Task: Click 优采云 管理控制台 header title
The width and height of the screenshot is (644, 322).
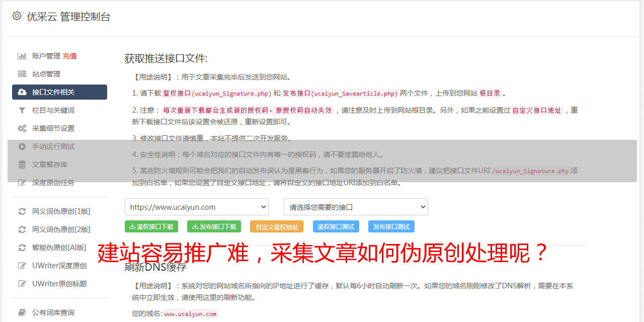Action: pos(68,17)
